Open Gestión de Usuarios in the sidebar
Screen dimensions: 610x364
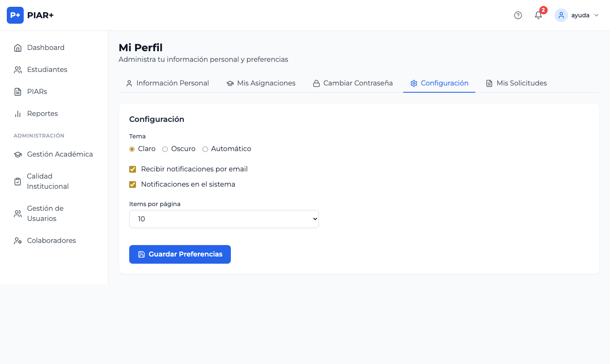45,214
